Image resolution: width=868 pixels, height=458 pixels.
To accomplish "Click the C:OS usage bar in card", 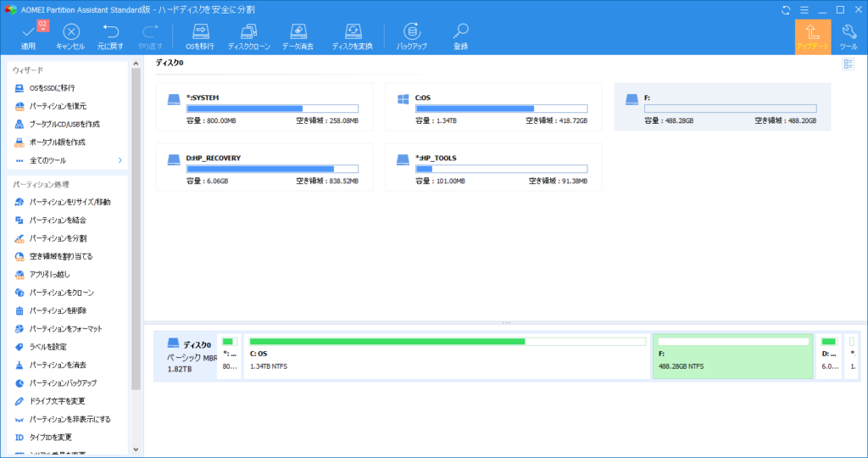I will (502, 109).
